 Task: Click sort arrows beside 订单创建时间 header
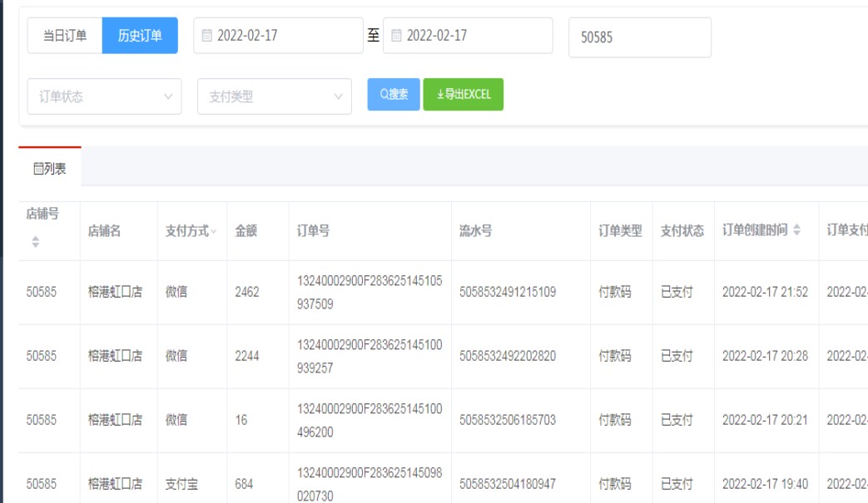pyautogui.click(x=796, y=230)
